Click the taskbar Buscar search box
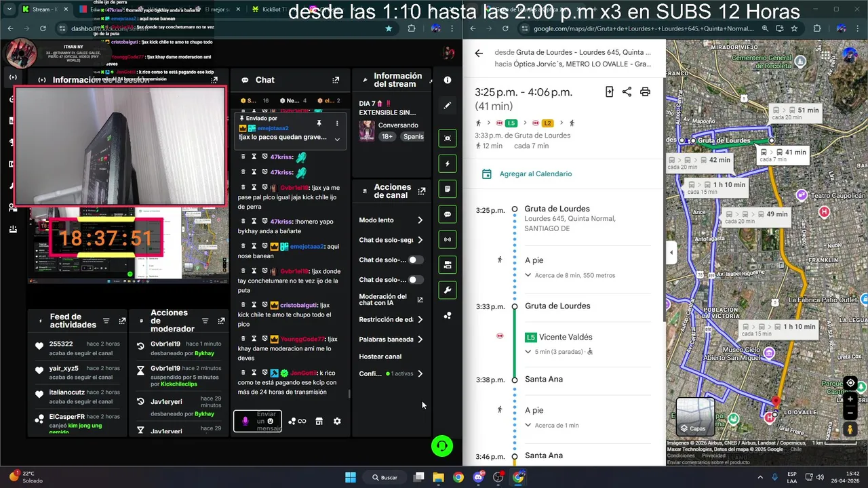The image size is (868, 488). click(x=384, y=477)
